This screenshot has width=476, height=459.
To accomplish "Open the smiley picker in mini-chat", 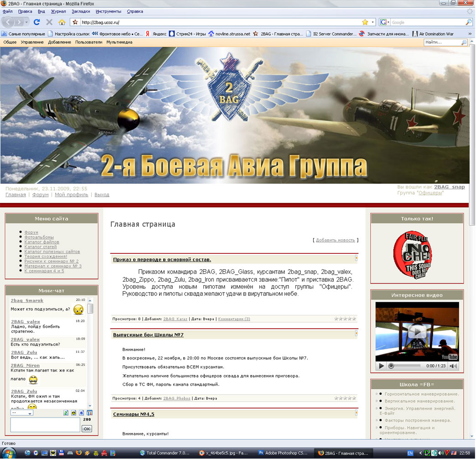I will tap(73, 413).
